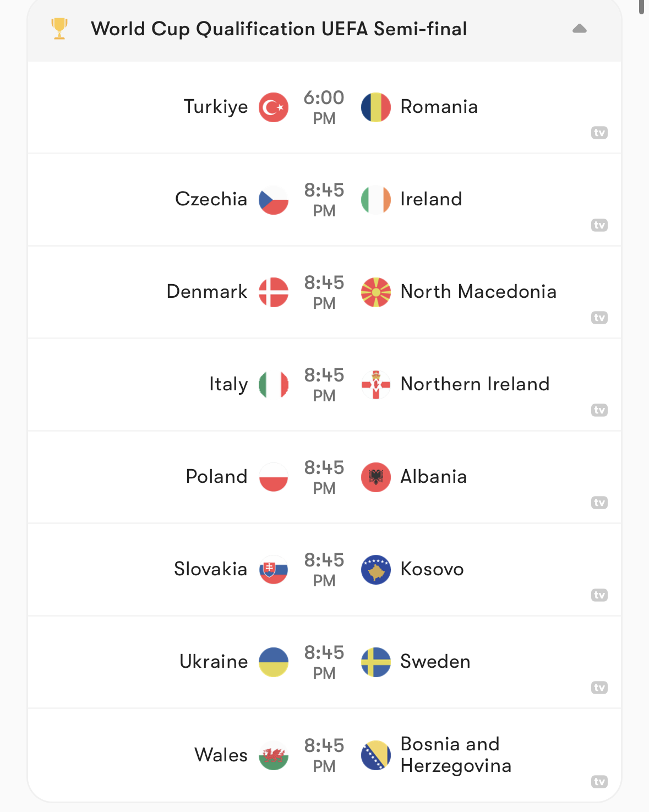Screen dimensions: 649x812
Task: Open the Czechia team link
Action: coord(211,199)
